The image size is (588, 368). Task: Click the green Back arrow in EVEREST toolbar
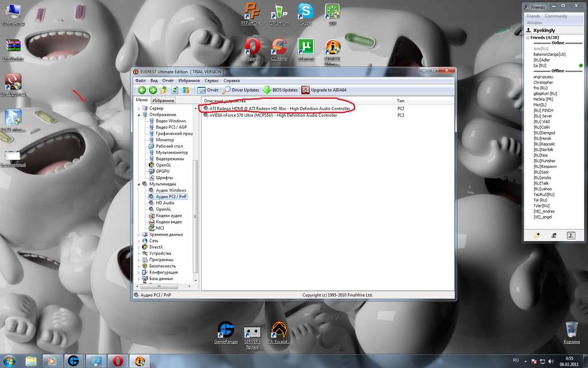point(141,90)
